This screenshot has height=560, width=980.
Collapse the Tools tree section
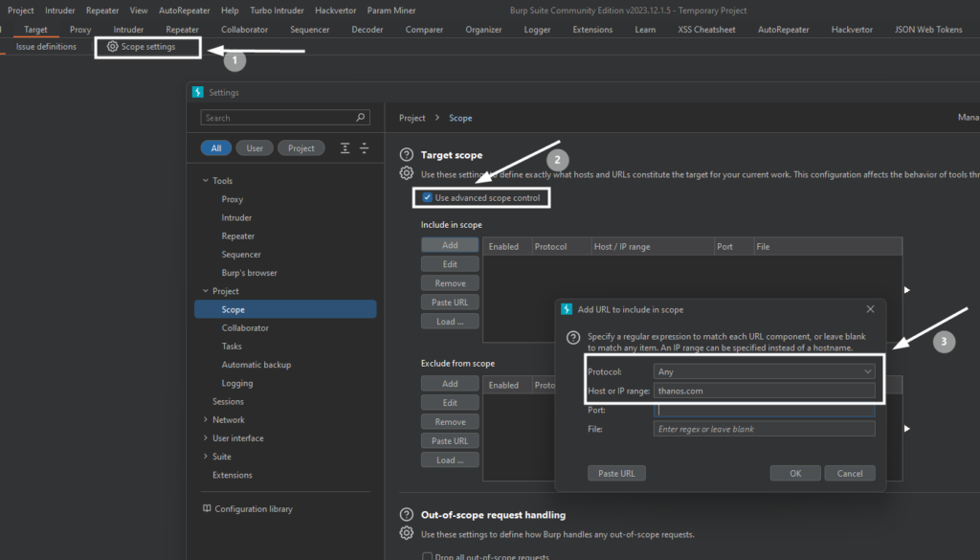(x=206, y=181)
